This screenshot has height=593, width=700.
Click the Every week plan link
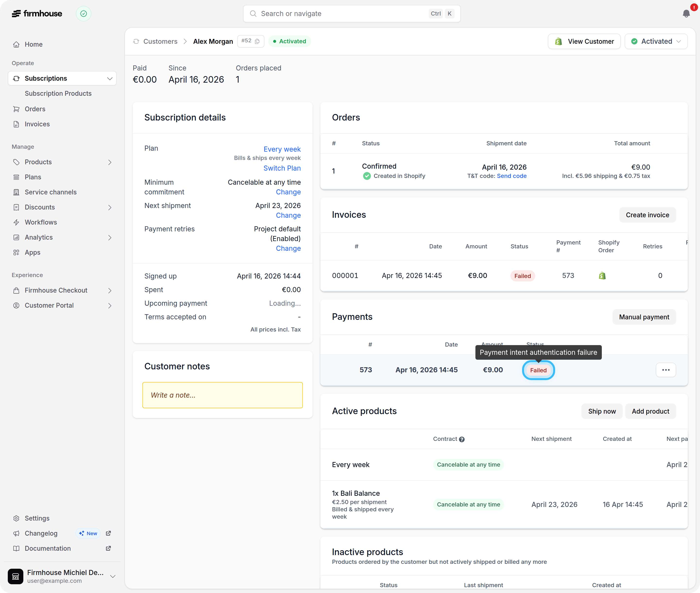282,149
